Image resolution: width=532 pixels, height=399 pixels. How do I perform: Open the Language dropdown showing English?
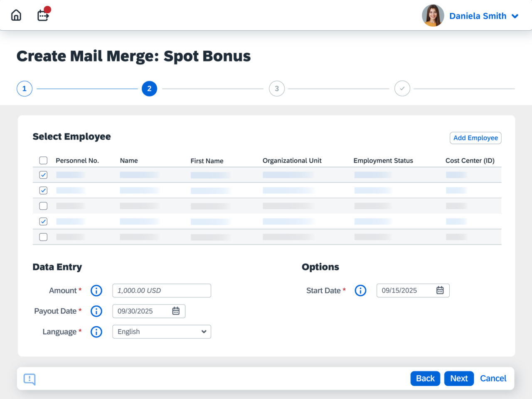(162, 332)
